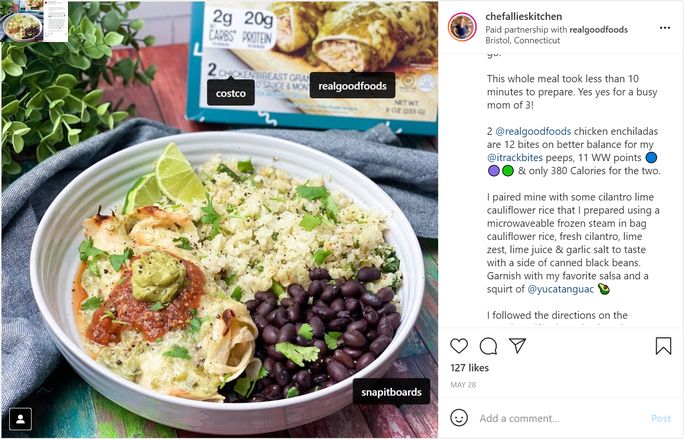Select the costco photo tag
The width and height of the screenshot is (684, 439).
click(x=231, y=93)
